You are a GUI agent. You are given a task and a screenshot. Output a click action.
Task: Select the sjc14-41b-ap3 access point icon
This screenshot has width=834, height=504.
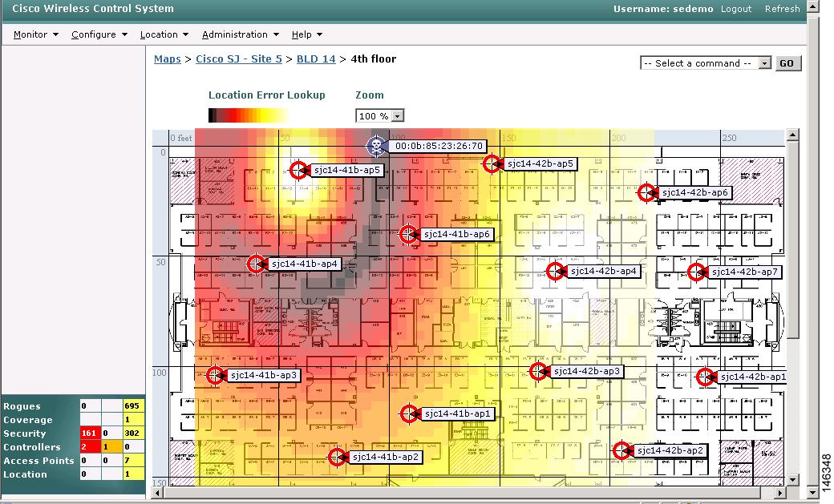tap(216, 375)
